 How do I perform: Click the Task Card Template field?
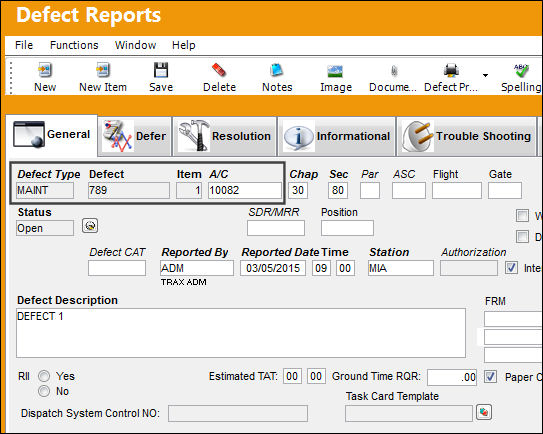(x=409, y=413)
